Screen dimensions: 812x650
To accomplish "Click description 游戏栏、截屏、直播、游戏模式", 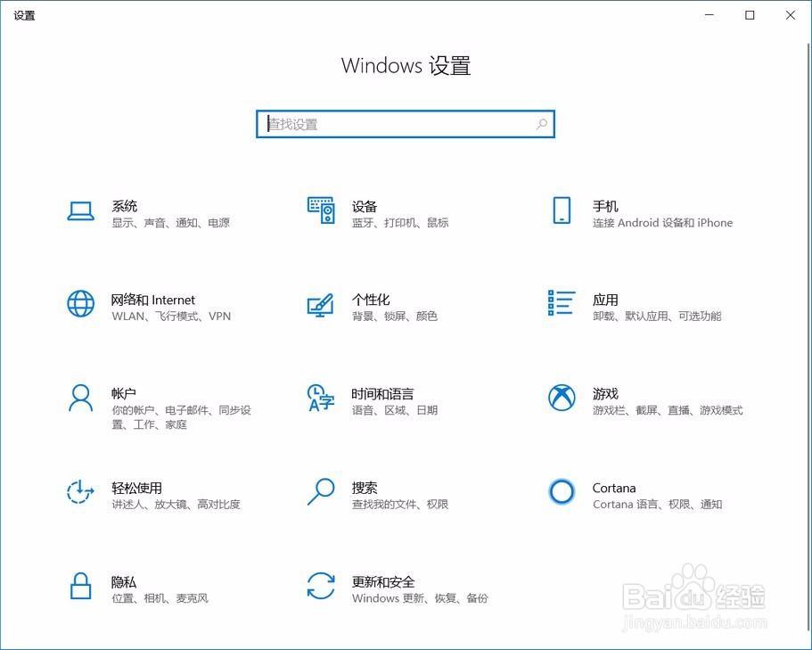I will 668,410.
